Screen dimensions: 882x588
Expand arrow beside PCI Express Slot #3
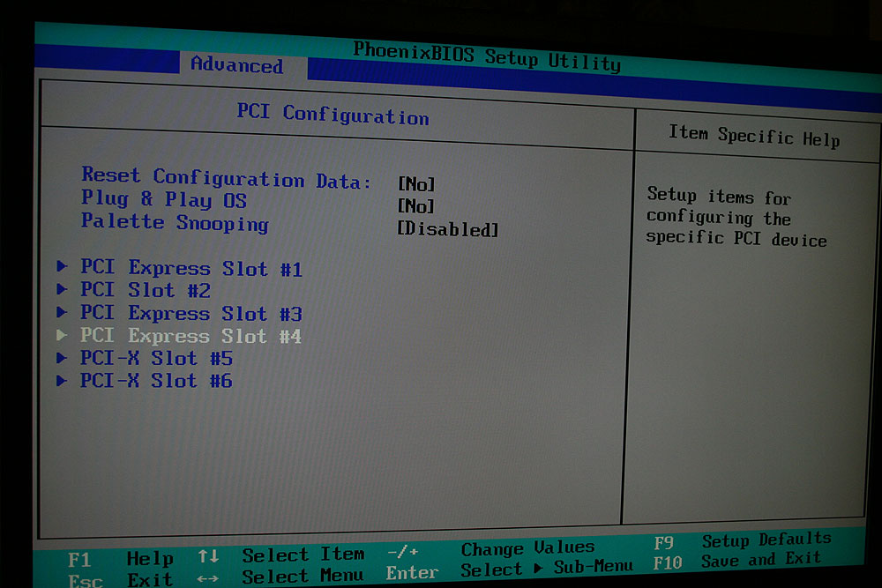point(62,311)
